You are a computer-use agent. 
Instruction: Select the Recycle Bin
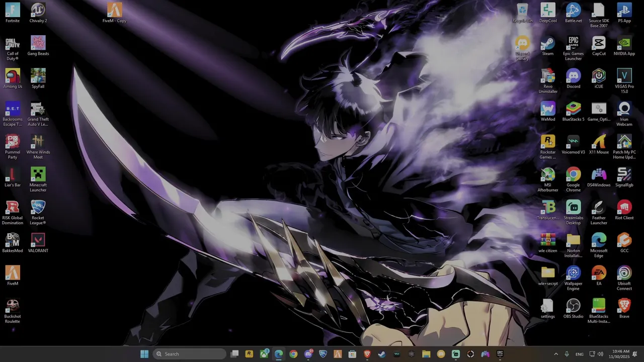click(x=522, y=13)
